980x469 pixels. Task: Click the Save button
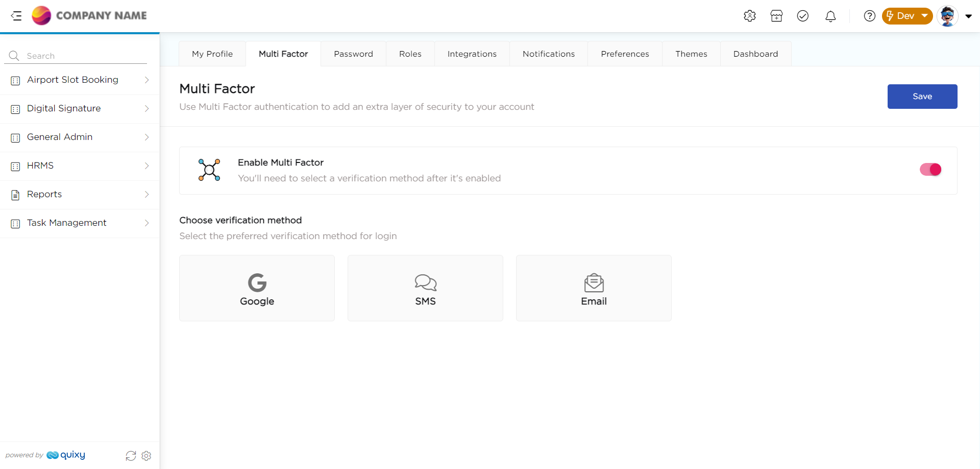click(x=922, y=97)
